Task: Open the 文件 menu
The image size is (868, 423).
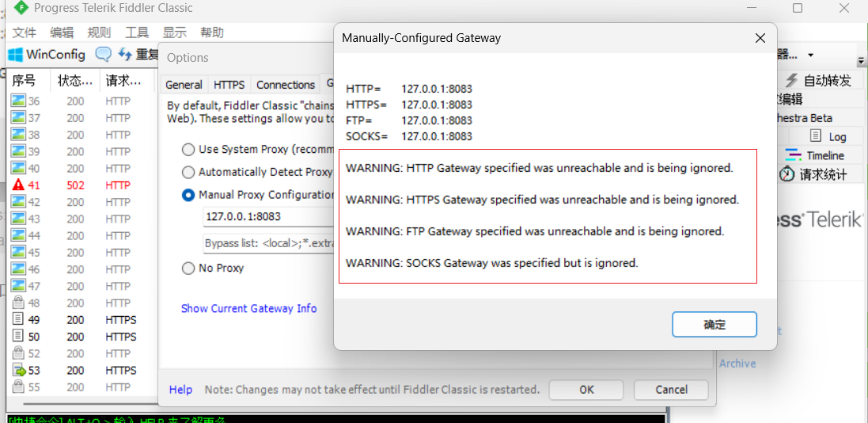Action: (x=25, y=32)
